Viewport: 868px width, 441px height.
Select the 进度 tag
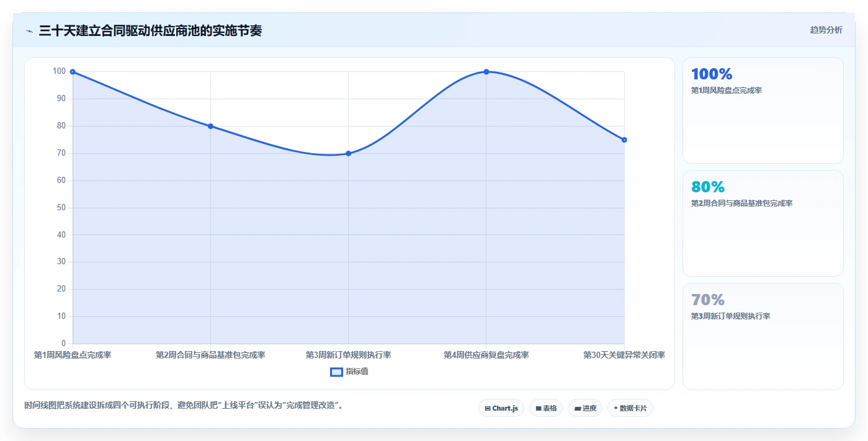click(585, 408)
